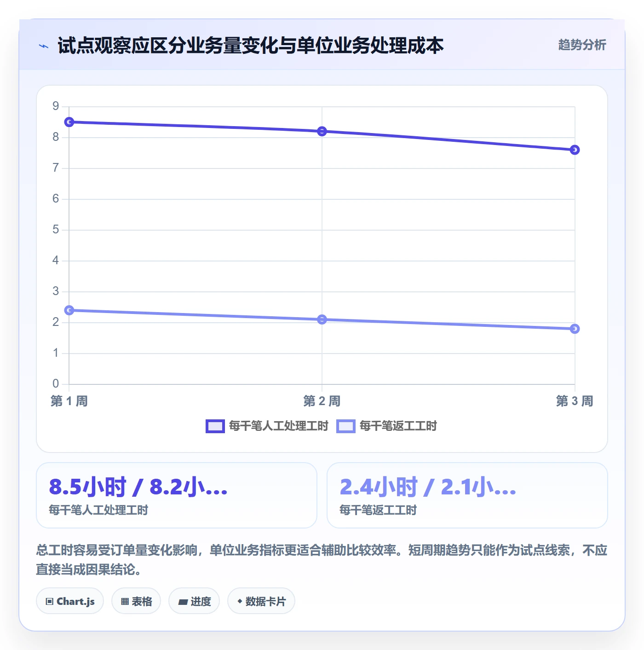Select 第 1 周 point on 返工工时 line

click(x=69, y=310)
